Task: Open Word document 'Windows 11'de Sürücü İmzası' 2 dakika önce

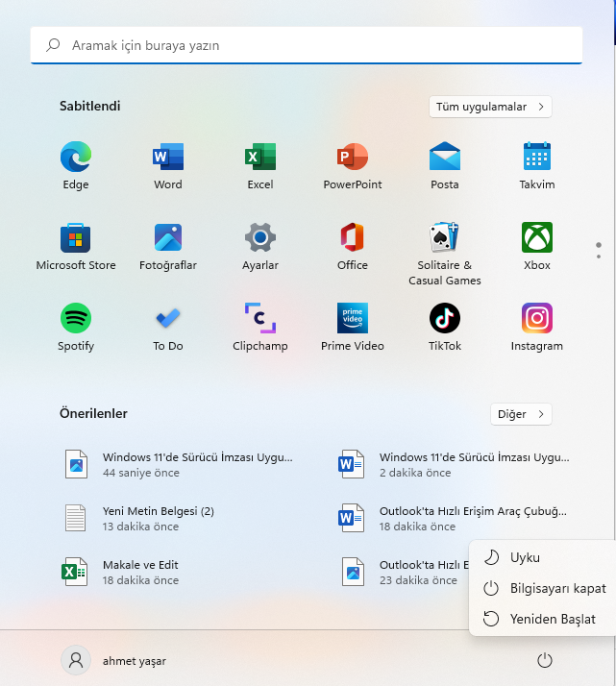Action: (x=455, y=465)
